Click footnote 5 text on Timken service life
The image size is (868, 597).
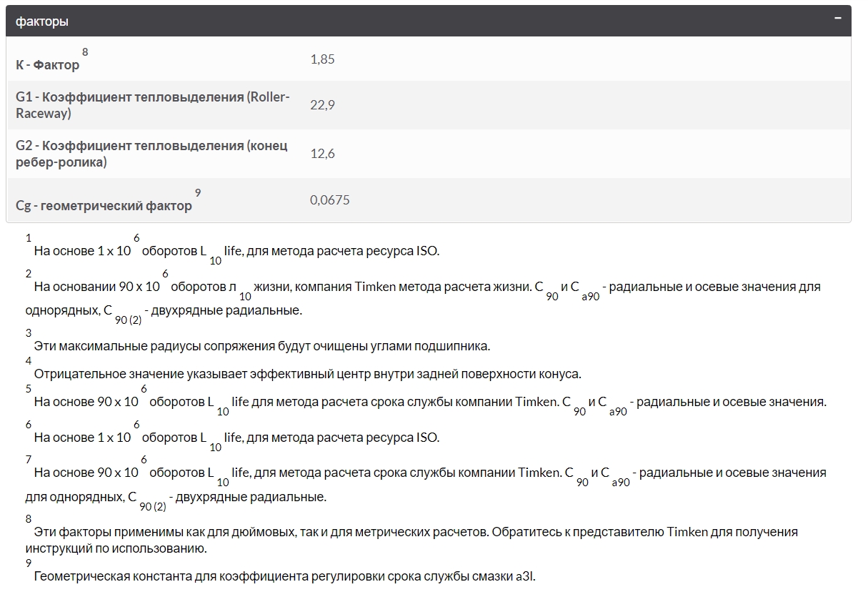click(x=429, y=403)
